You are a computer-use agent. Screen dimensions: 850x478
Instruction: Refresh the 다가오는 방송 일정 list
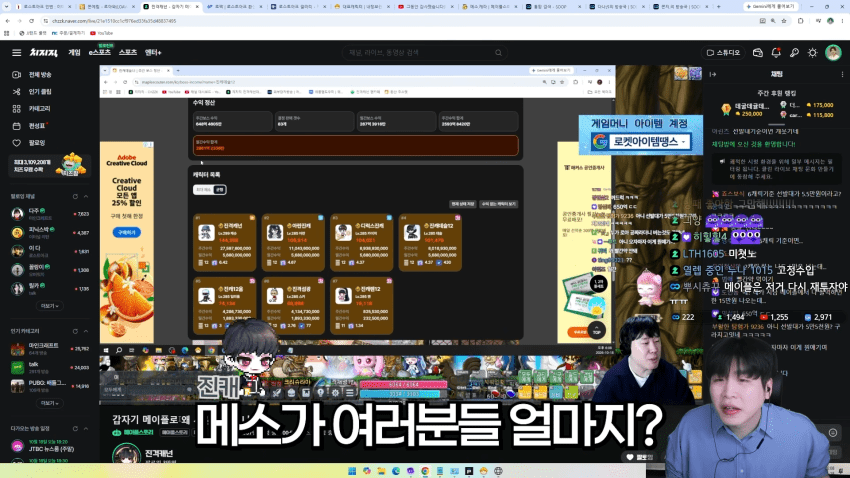[75, 429]
